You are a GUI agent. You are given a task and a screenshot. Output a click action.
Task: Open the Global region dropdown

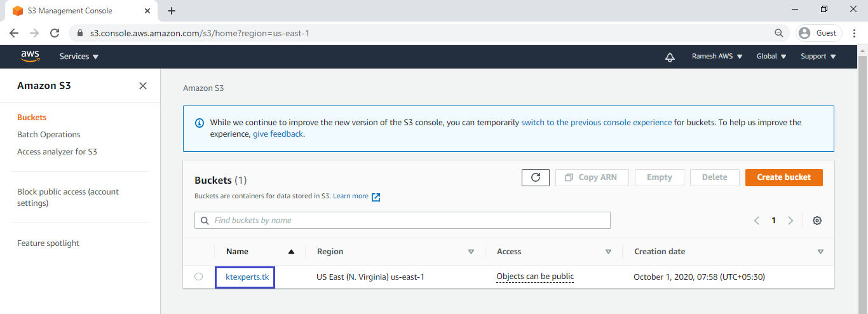[771, 57]
